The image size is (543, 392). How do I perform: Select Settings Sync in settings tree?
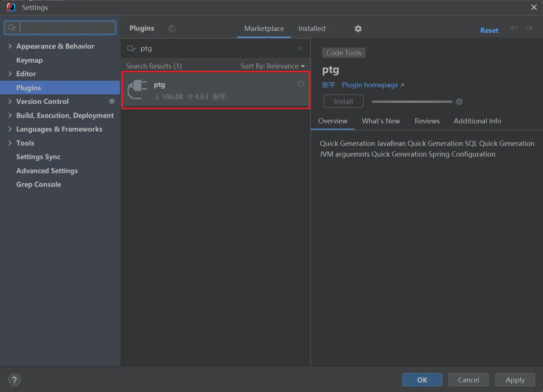(x=38, y=157)
